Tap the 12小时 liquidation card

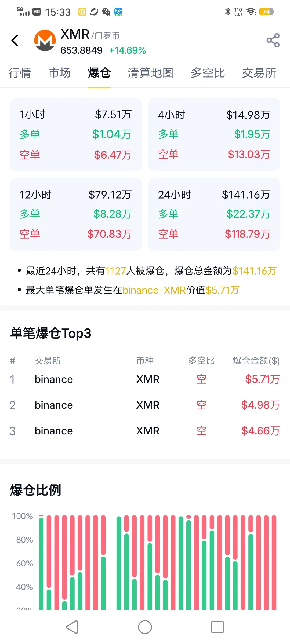click(76, 214)
